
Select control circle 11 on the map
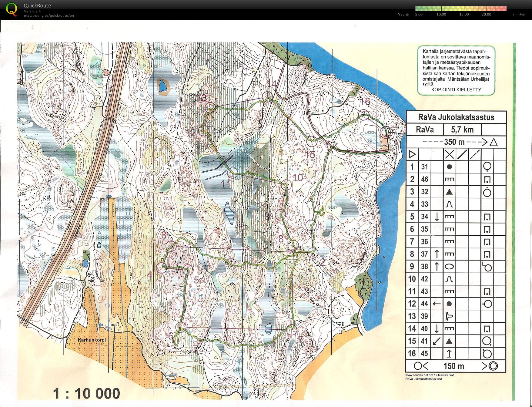(x=233, y=173)
